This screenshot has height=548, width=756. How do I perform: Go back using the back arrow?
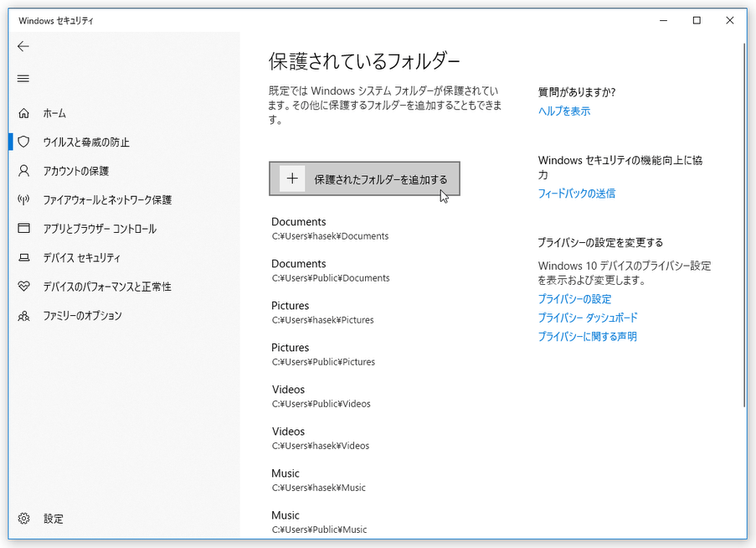tap(23, 46)
